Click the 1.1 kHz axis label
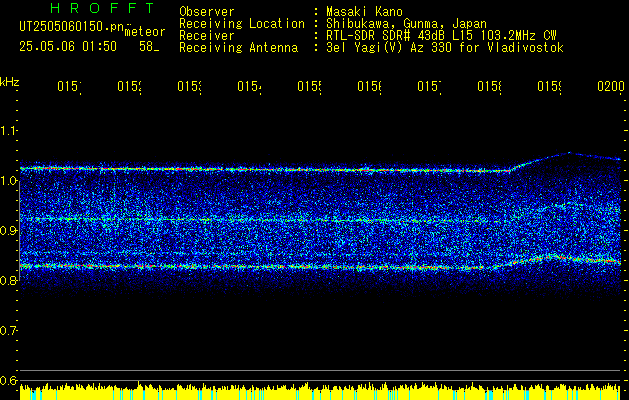 point(9,131)
